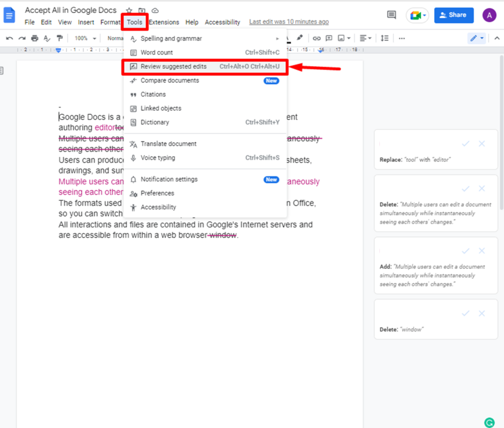Screen dimensions: 504x428
Task: Click the Google Docs home icon
Action: tap(9, 15)
